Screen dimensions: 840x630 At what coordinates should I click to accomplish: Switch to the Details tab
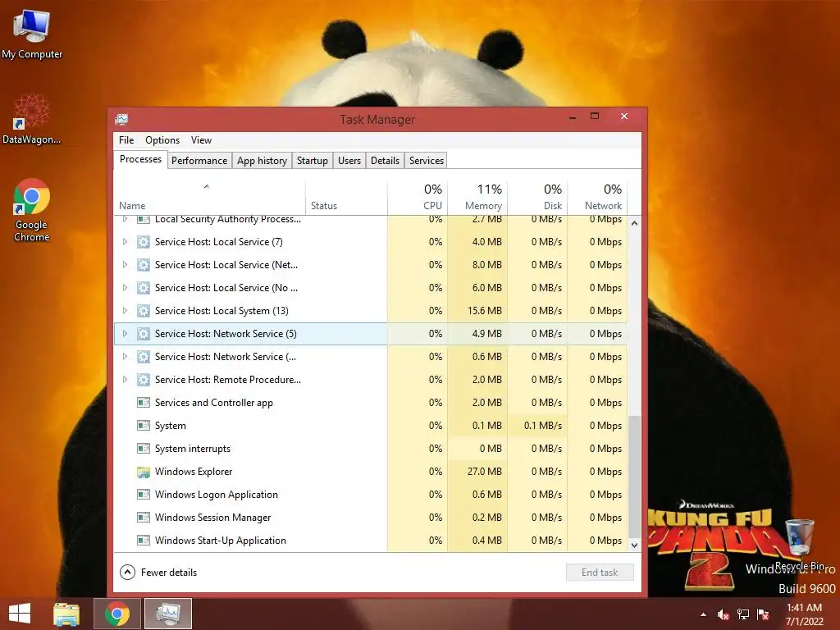click(x=386, y=161)
